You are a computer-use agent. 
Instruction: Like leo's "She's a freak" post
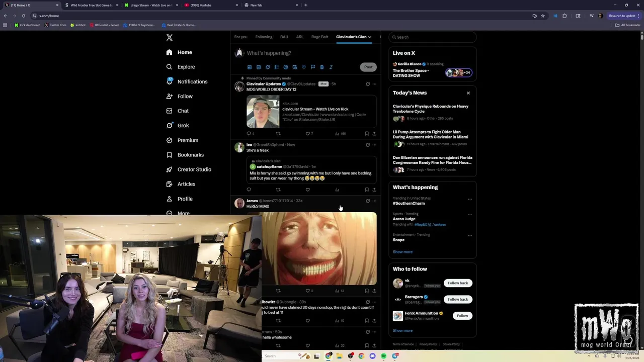[x=307, y=190]
